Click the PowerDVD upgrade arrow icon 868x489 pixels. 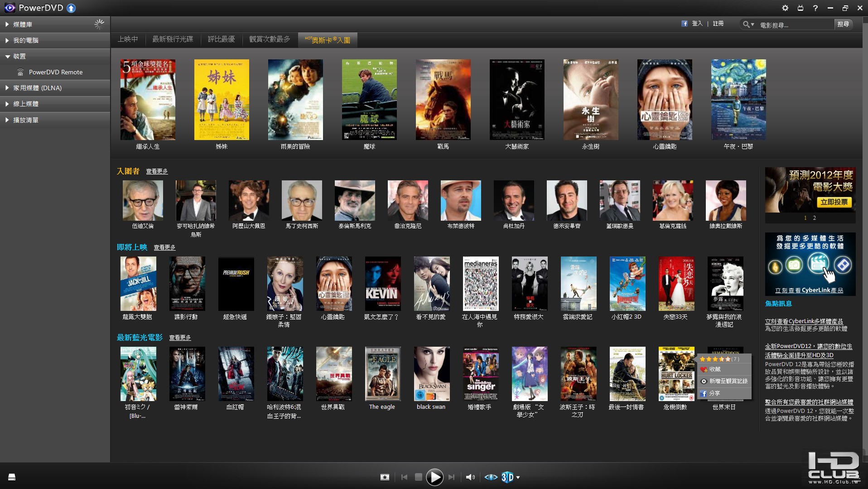click(x=71, y=8)
